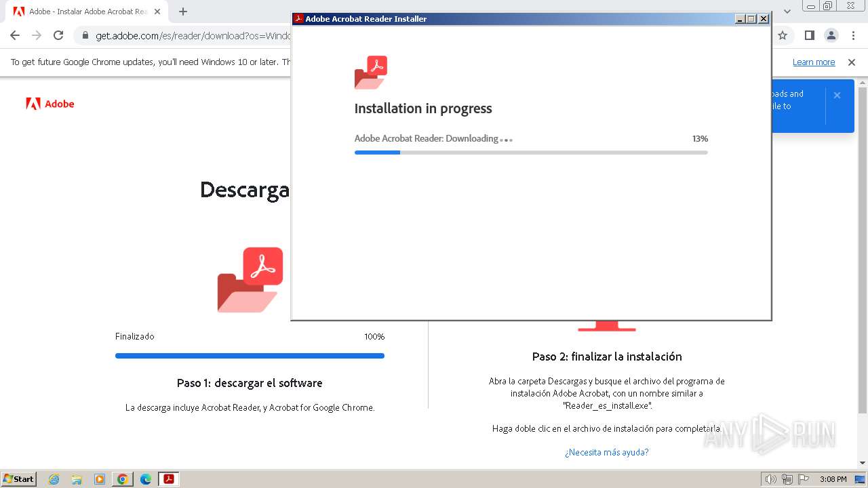Bookmark this page with the star icon

[x=783, y=35]
